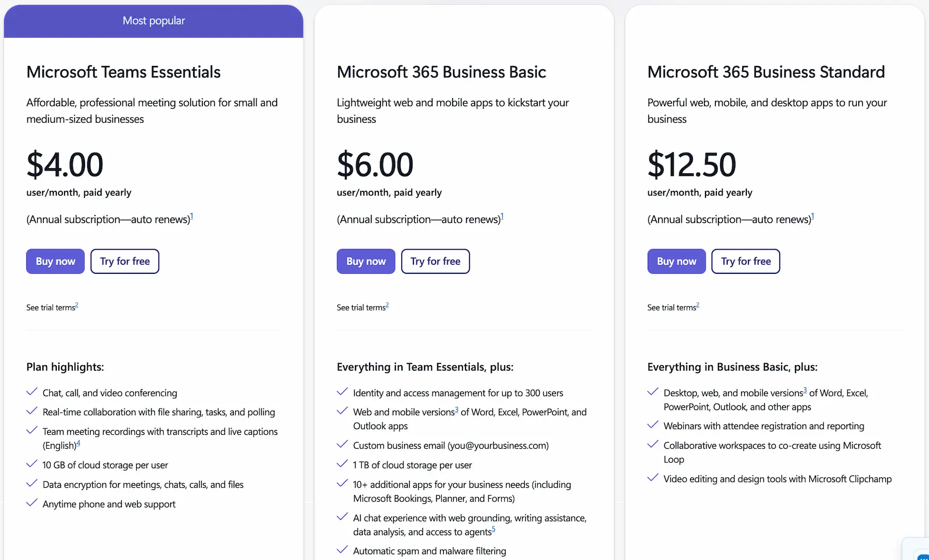This screenshot has height=560, width=929.
Task: Click 'Buy now' for Microsoft 365 Business Standard
Action: pos(676,261)
